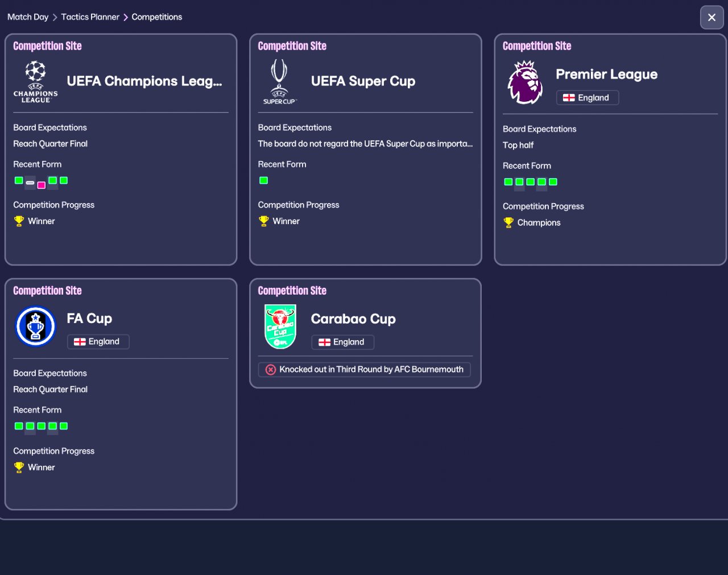Click the "Premier League" title
Screen dimensions: 728x575
(x=607, y=75)
